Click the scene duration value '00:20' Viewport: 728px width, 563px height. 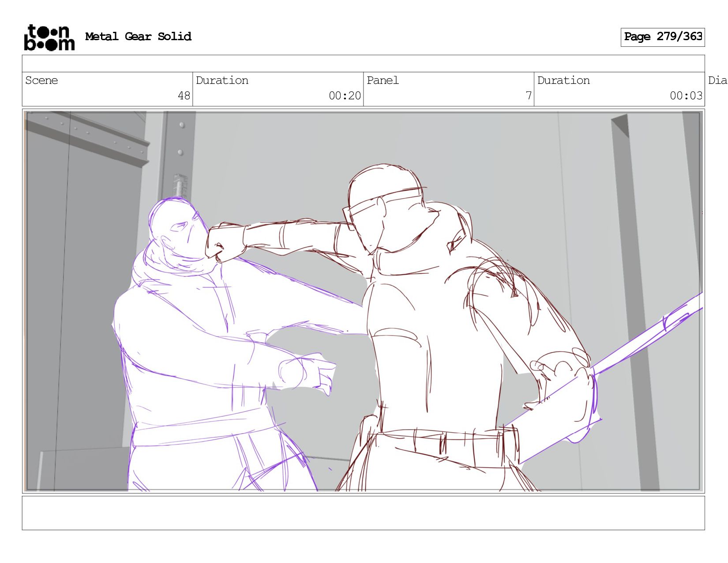(x=345, y=96)
